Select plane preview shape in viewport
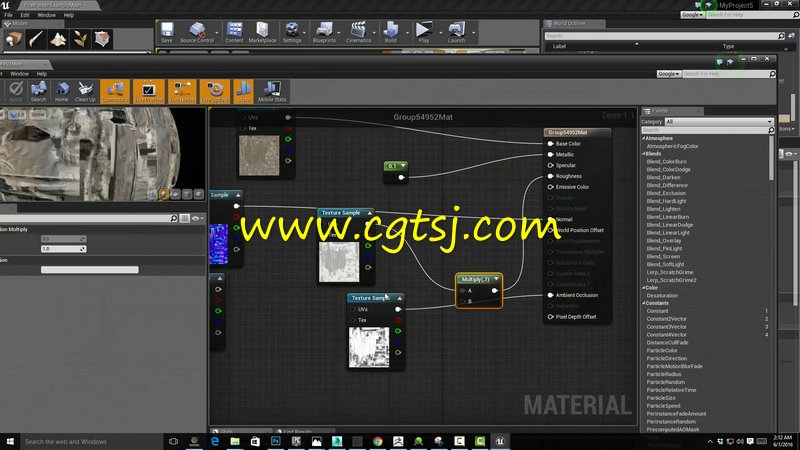This screenshot has height=450, width=800. pyautogui.click(x=175, y=194)
